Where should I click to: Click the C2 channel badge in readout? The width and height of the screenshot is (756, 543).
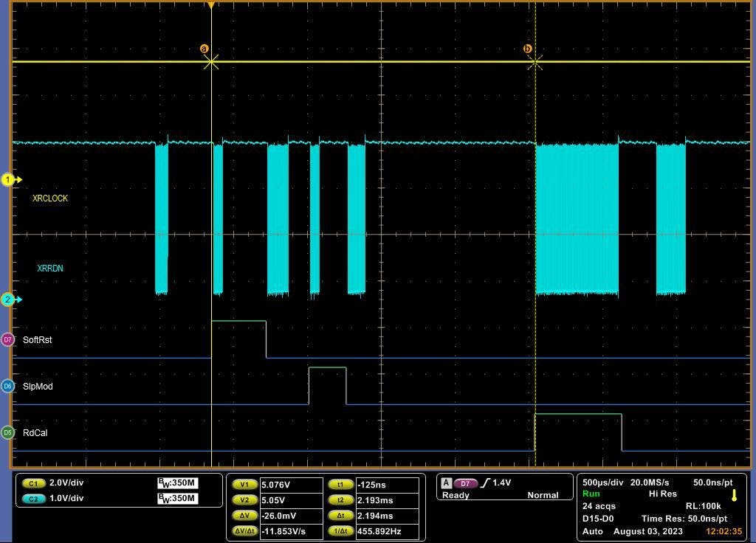pyautogui.click(x=34, y=498)
